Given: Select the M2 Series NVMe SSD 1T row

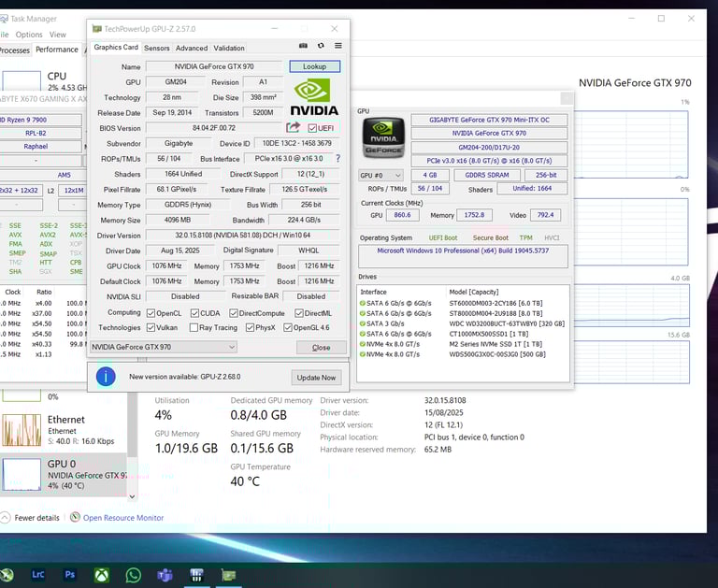Looking at the screenshot, I should (x=463, y=344).
